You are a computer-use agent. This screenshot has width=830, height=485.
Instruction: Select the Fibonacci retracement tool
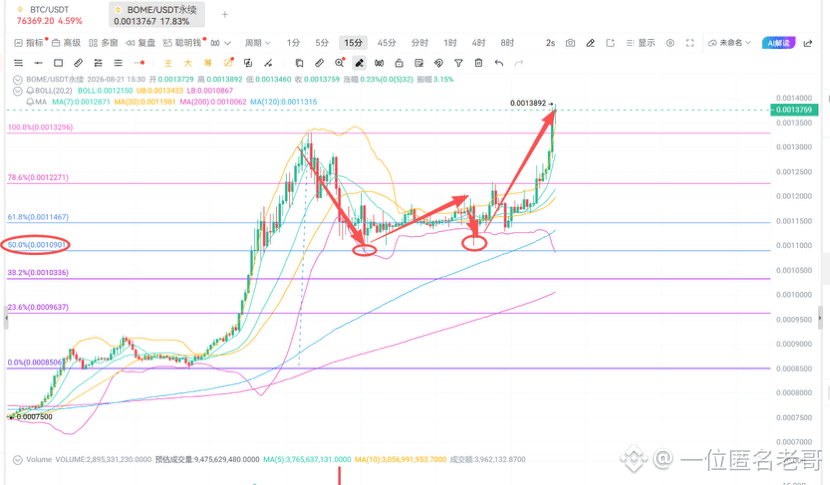click(98, 63)
